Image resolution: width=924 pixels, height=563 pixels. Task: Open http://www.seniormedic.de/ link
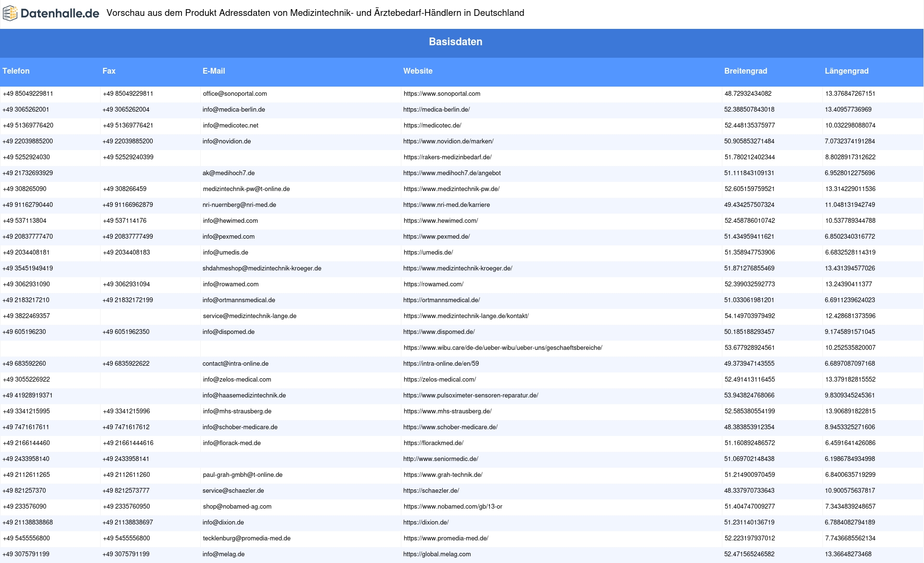pyautogui.click(x=441, y=459)
